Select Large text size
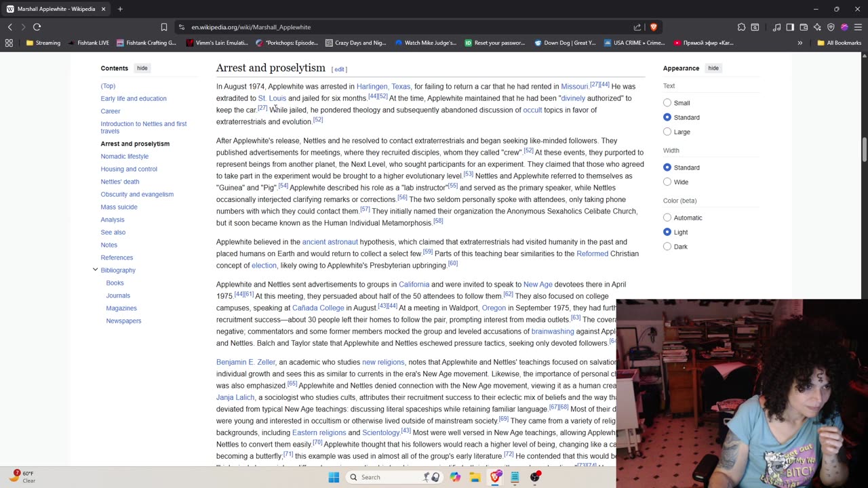Screen dimensions: 868x488 [667, 131]
